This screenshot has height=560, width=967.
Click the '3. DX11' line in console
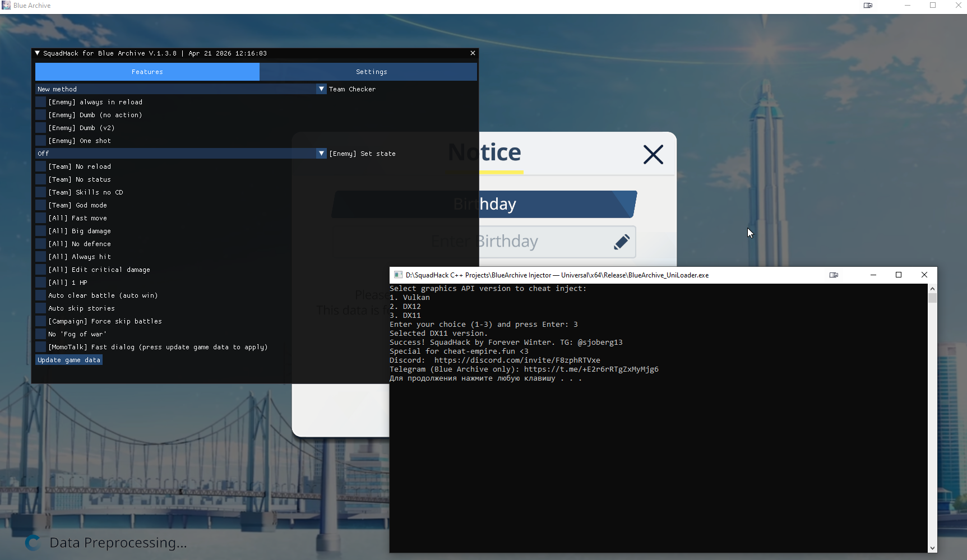coord(405,316)
